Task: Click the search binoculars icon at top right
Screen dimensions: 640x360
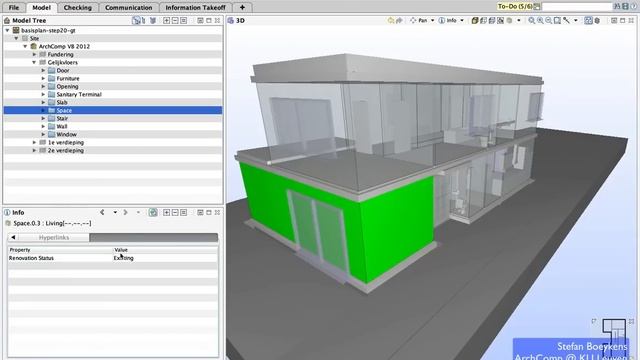Action: pyautogui.click(x=617, y=7)
